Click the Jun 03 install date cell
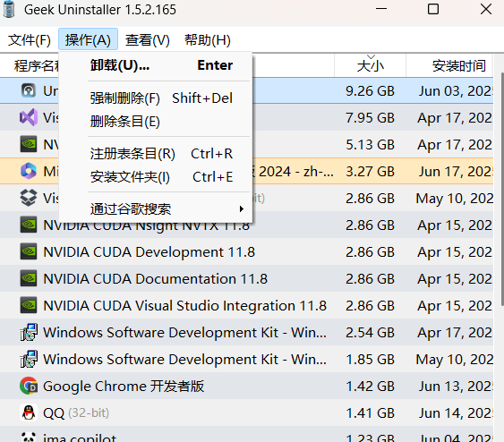Screen dimensions: 504x442 tap(456, 91)
